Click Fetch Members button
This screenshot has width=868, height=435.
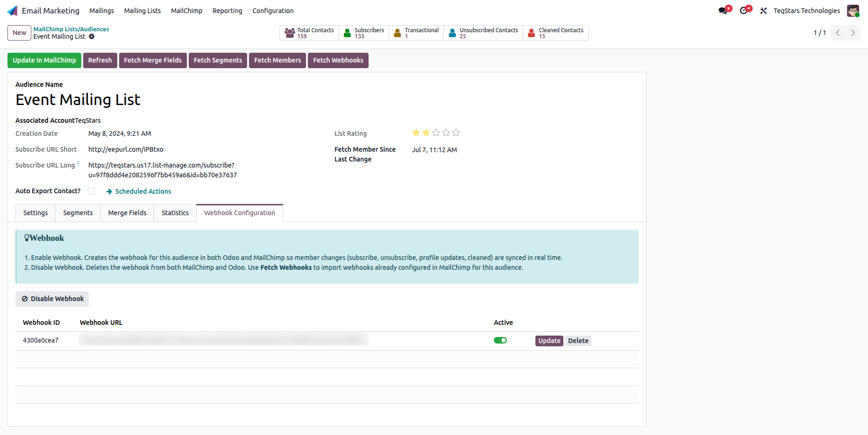(x=277, y=60)
